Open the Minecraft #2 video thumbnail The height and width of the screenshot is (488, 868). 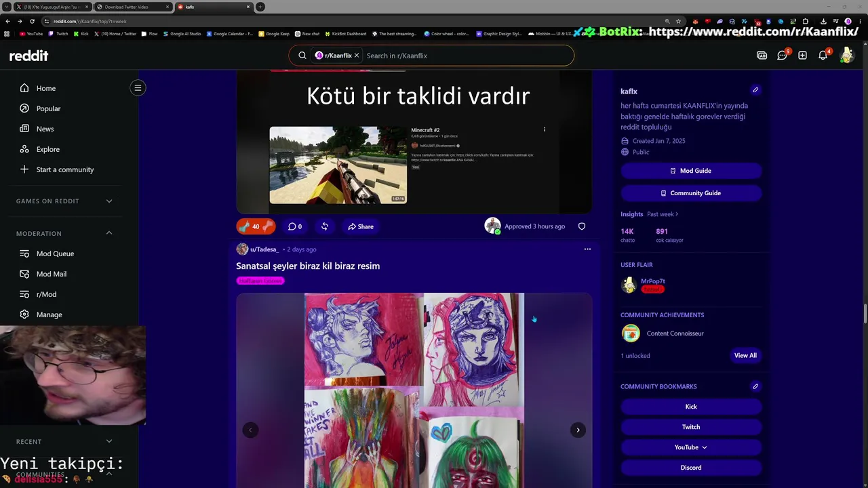pyautogui.click(x=338, y=165)
